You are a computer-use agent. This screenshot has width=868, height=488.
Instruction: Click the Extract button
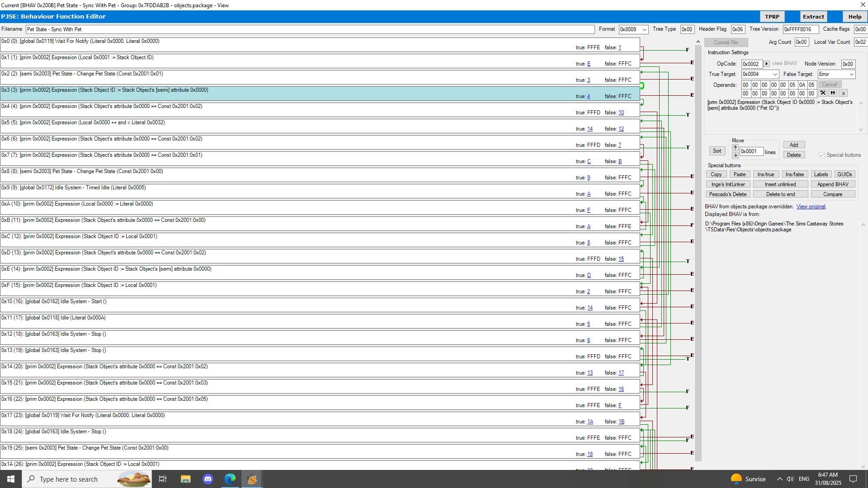tap(813, 17)
